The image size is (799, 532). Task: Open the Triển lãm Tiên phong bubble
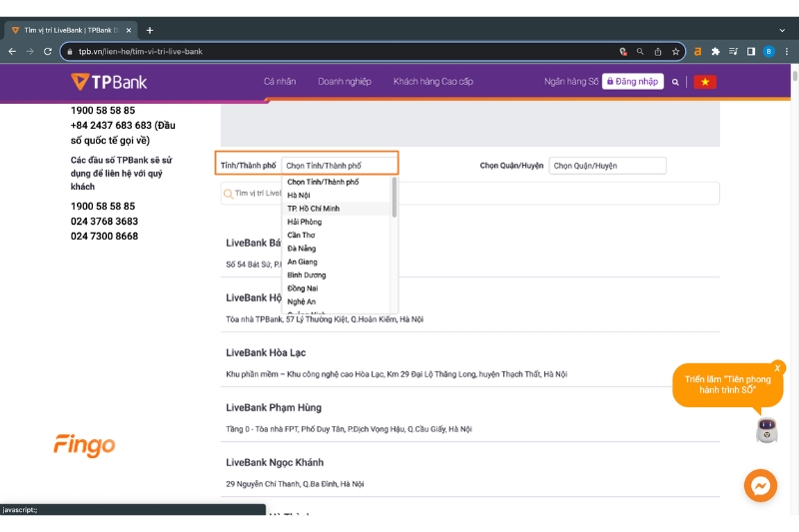(x=727, y=385)
